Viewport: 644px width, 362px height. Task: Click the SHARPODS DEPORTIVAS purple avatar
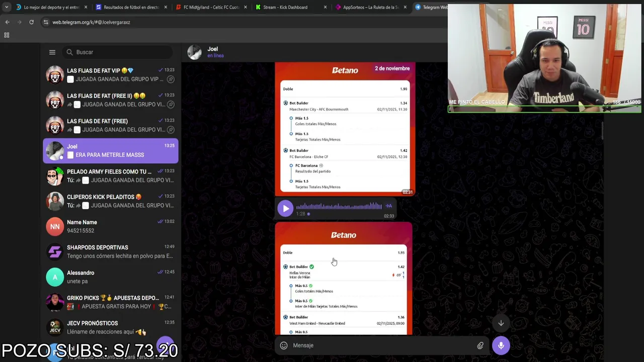click(55, 251)
